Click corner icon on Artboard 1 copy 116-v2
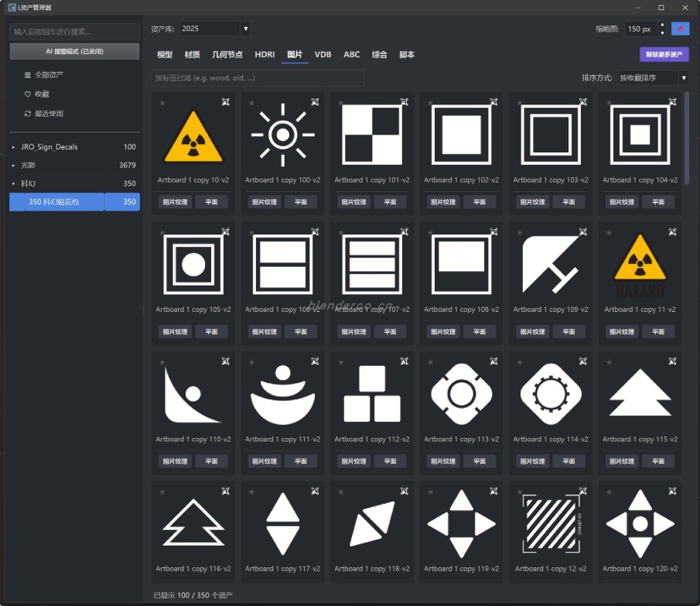The image size is (700, 606). [x=225, y=491]
